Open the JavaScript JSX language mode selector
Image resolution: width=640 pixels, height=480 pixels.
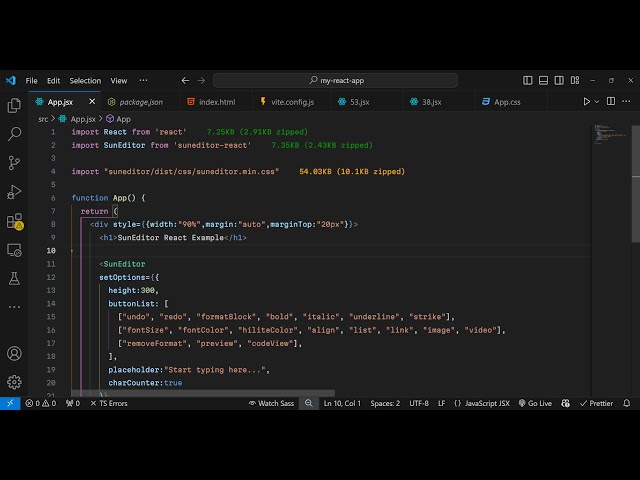482,403
